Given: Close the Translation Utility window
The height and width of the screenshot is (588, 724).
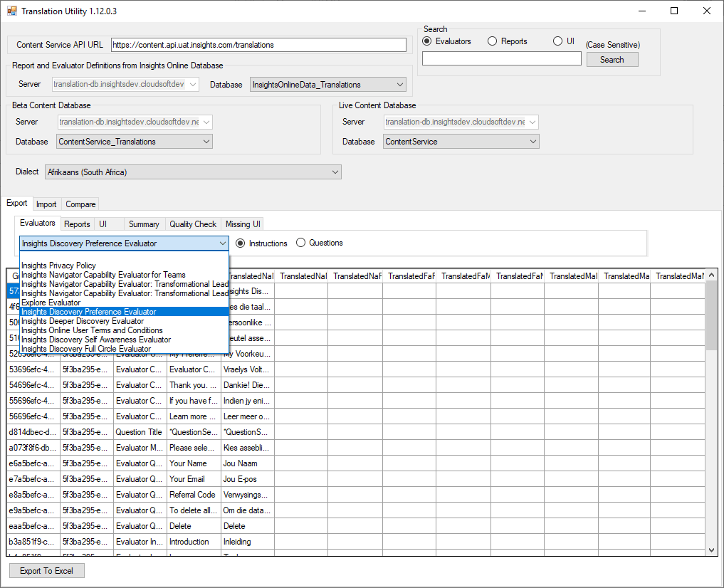Looking at the screenshot, I should (707, 11).
